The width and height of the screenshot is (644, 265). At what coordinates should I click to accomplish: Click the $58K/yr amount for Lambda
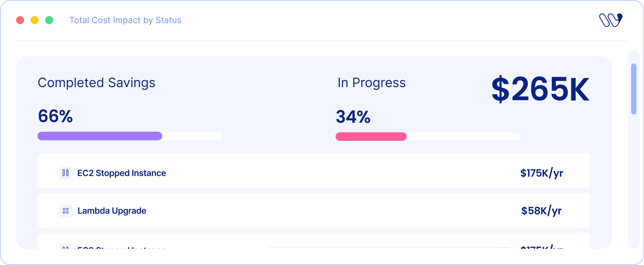pos(541,211)
